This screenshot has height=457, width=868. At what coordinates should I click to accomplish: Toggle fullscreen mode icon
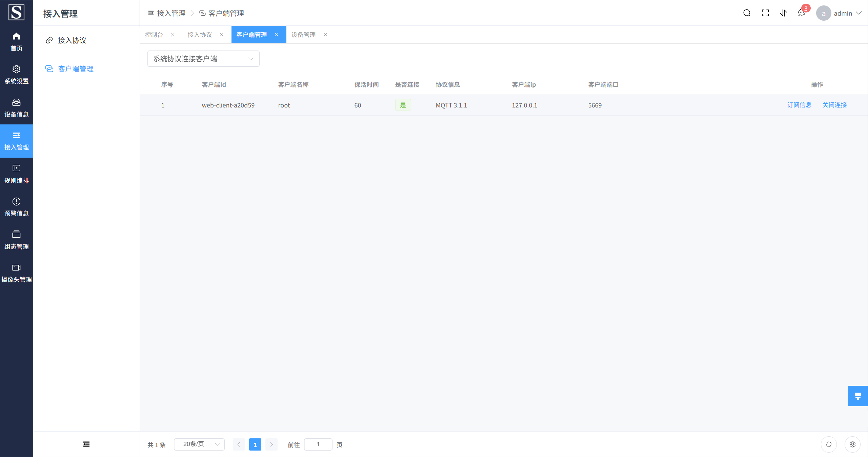pos(765,13)
